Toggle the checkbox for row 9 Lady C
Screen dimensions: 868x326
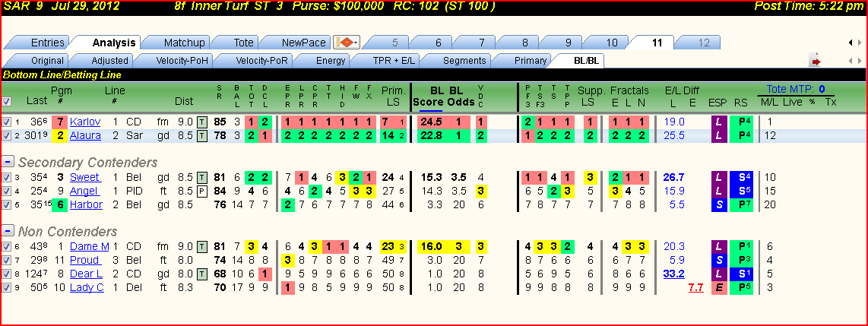[7, 287]
